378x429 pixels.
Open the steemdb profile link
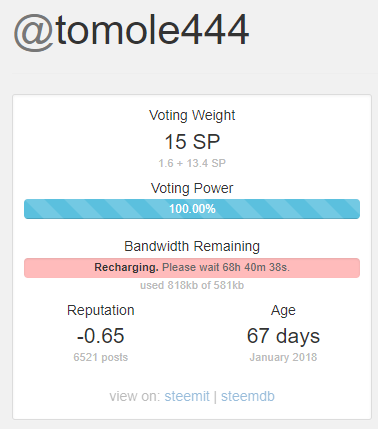tap(248, 396)
